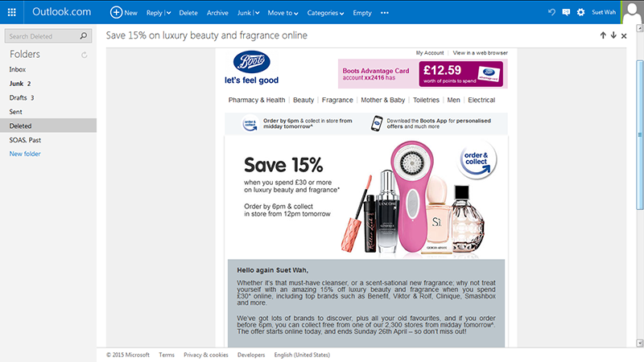Go to previous message with up arrow
644x362 pixels.
603,35
